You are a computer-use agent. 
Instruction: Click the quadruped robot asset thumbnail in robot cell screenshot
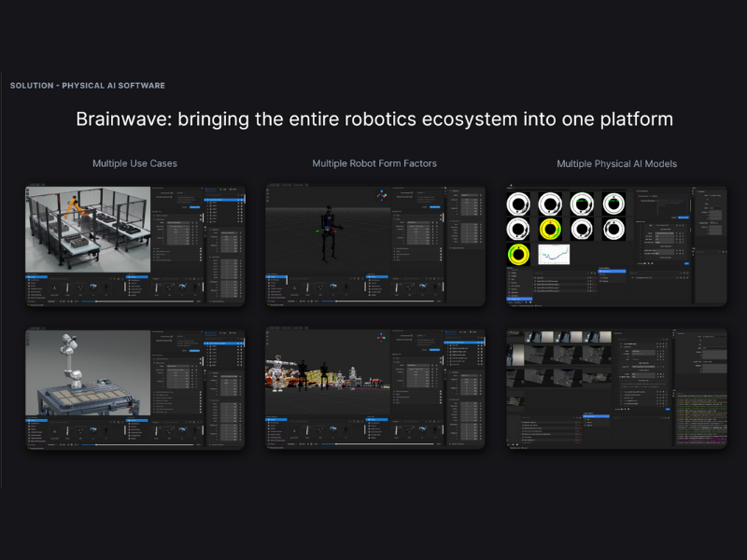(x=92, y=287)
